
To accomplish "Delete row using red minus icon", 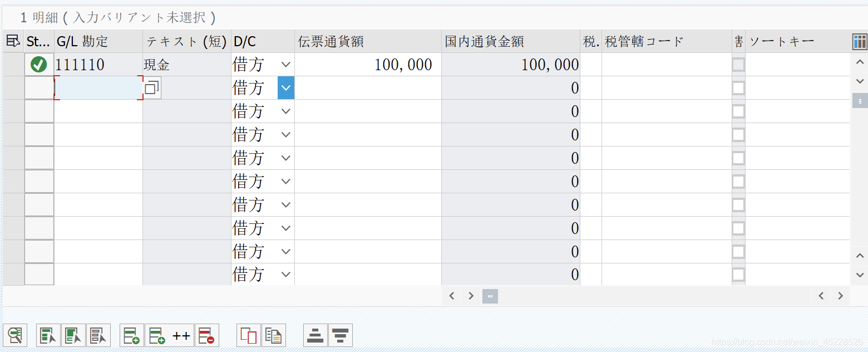I will click(x=206, y=335).
